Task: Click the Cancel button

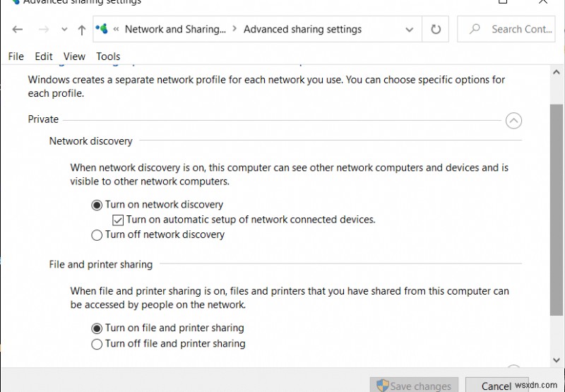Action: point(496,386)
